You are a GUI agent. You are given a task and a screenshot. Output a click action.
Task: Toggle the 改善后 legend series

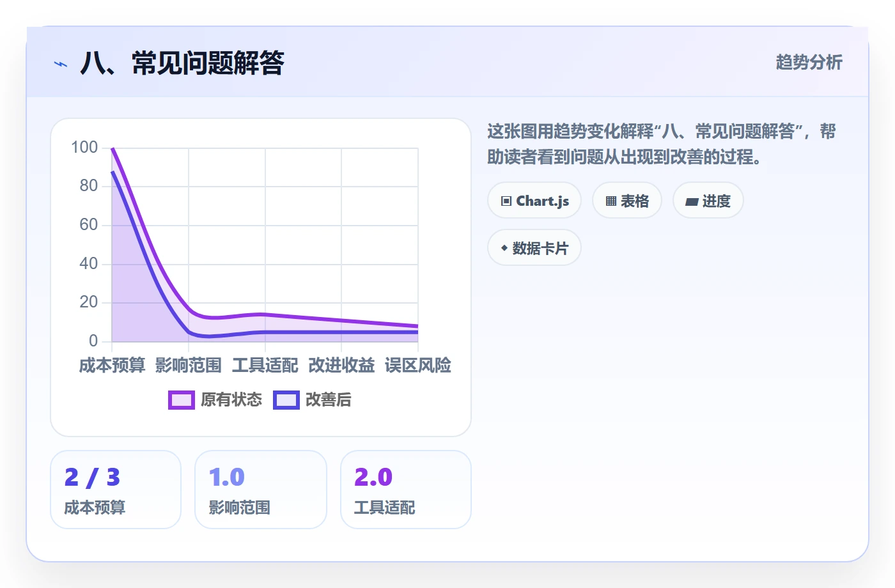point(313,400)
